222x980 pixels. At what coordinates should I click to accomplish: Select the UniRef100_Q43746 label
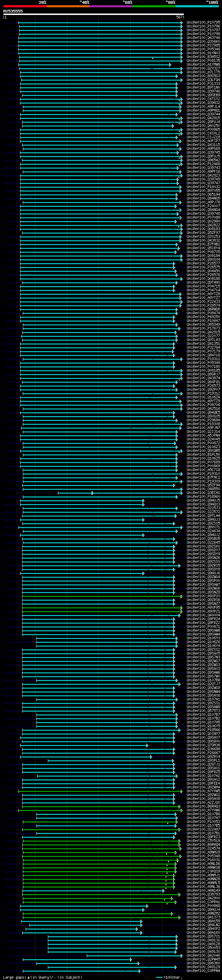coord(203,38)
